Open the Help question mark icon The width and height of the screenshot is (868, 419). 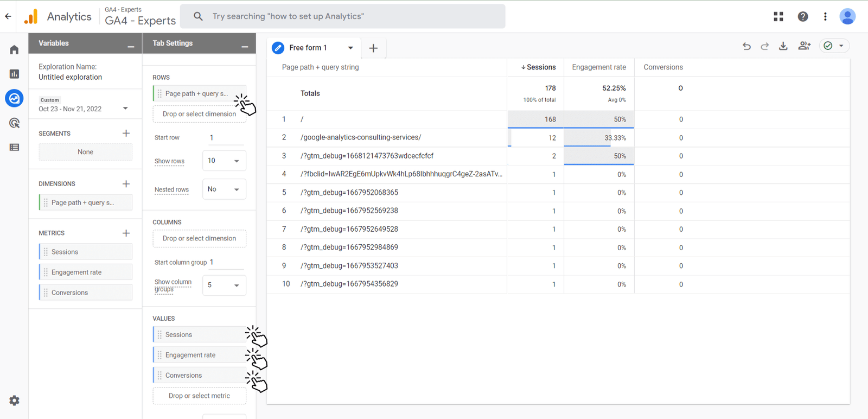(803, 16)
